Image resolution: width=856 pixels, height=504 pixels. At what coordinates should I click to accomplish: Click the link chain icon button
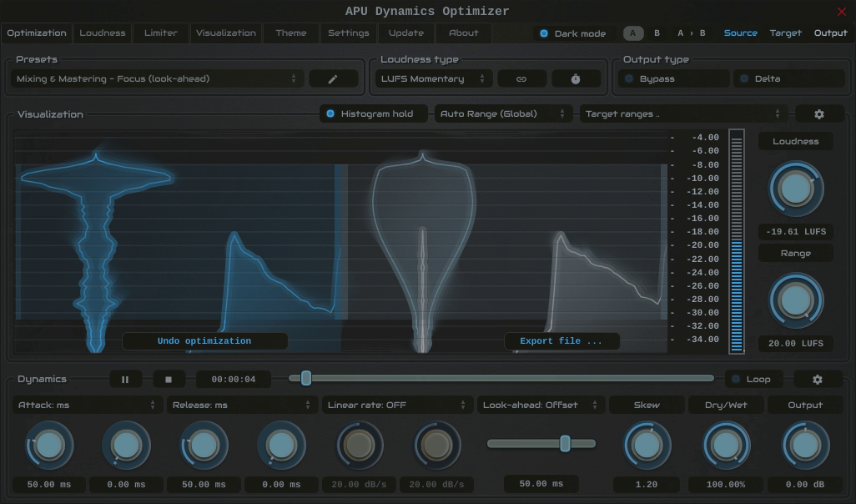521,78
